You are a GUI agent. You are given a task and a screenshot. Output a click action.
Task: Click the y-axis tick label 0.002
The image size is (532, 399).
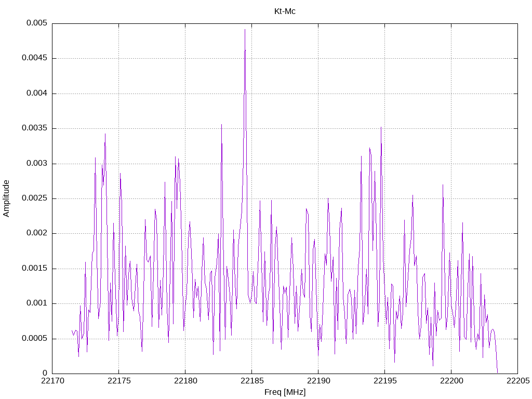point(37,233)
